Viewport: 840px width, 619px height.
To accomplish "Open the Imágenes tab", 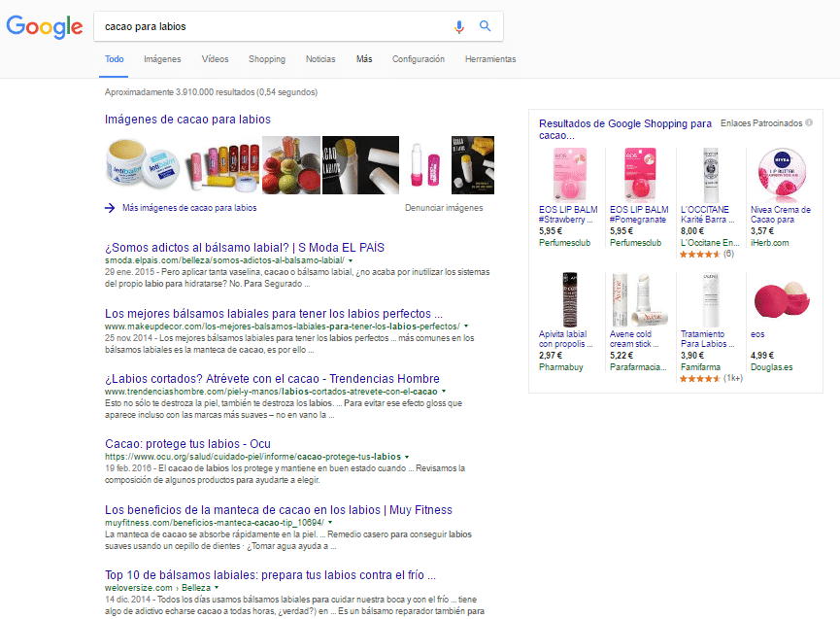I will coord(162,59).
